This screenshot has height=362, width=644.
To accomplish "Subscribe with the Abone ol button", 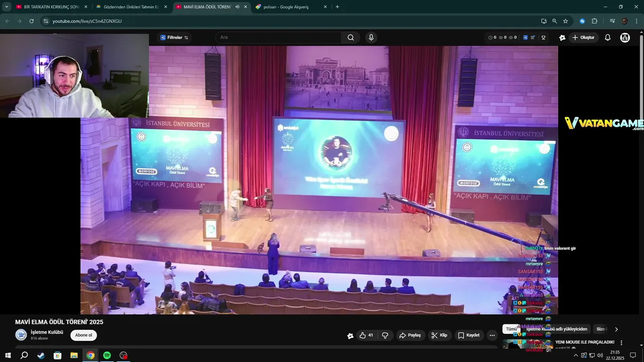I will pyautogui.click(x=84, y=335).
